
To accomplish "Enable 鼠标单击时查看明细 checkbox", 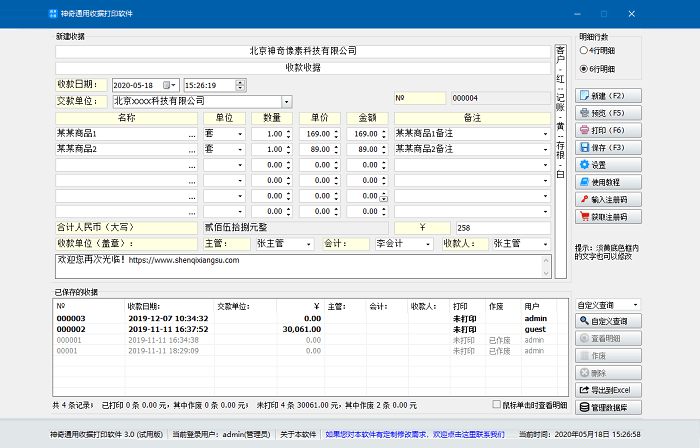I will [497, 405].
